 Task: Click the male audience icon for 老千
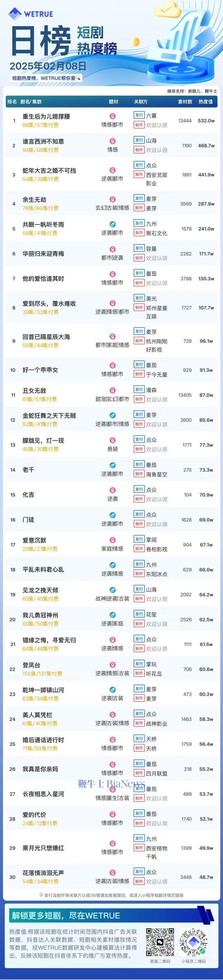(112, 465)
